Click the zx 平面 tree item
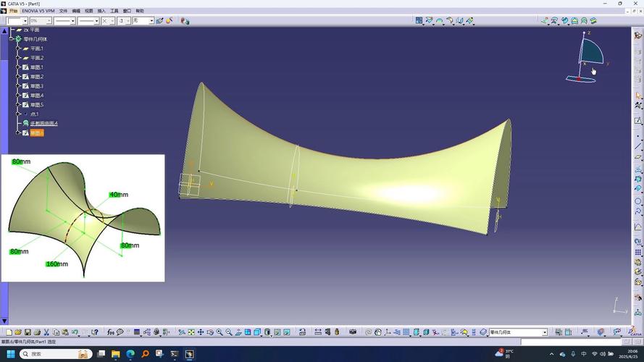The width and height of the screenshot is (644, 362). (x=31, y=30)
